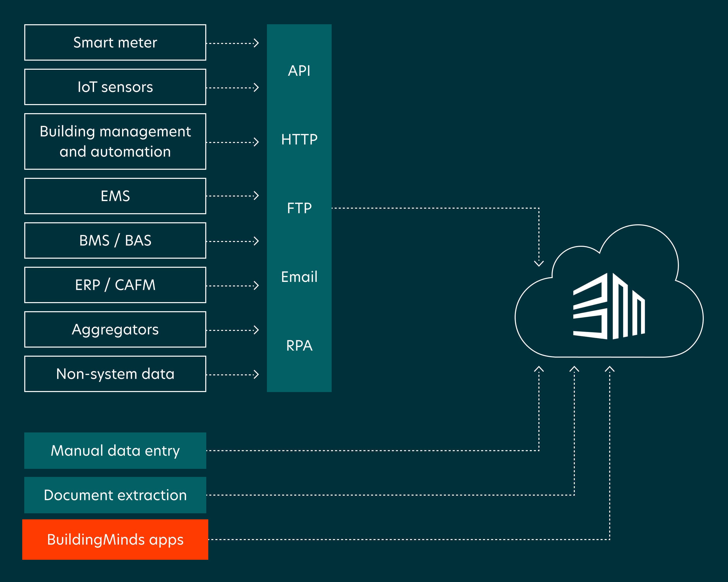The width and height of the screenshot is (728, 582).
Task: Click the Building management and automation box
Action: (115, 141)
